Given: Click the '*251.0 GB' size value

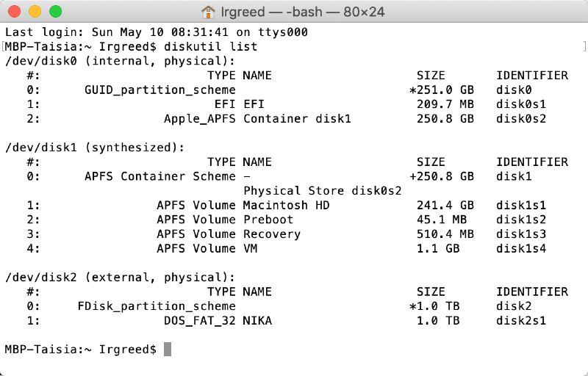Looking at the screenshot, I should click(x=442, y=90).
